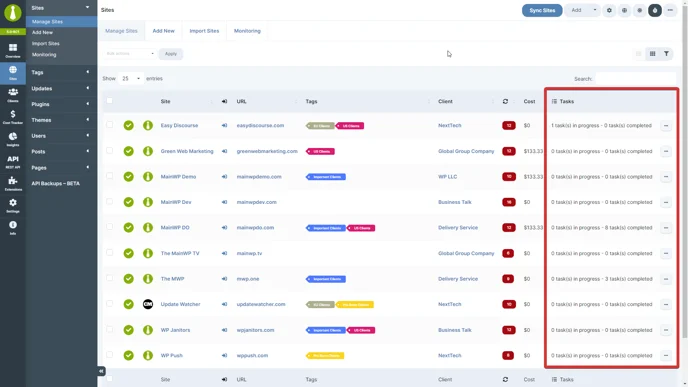Click the pink US Clients tag on Green Web Marketing

[x=320, y=151]
